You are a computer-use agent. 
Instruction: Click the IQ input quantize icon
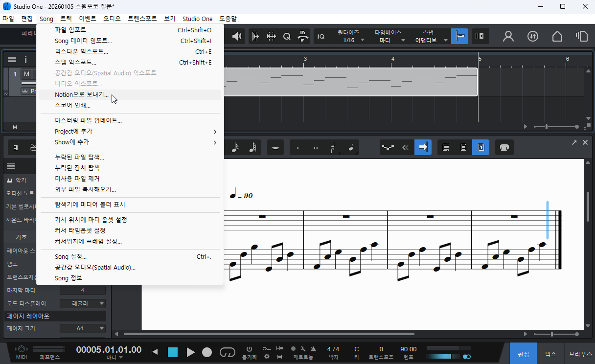point(321,37)
